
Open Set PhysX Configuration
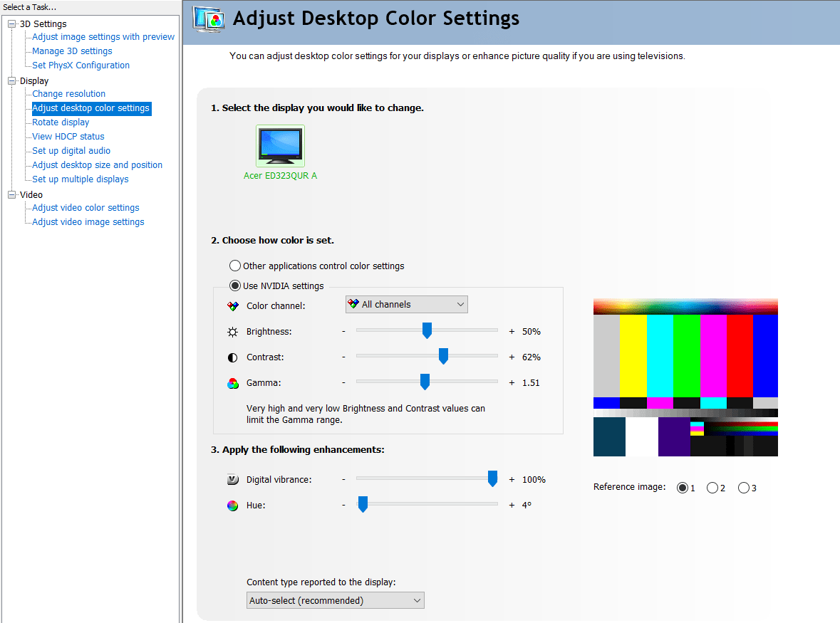click(x=81, y=66)
